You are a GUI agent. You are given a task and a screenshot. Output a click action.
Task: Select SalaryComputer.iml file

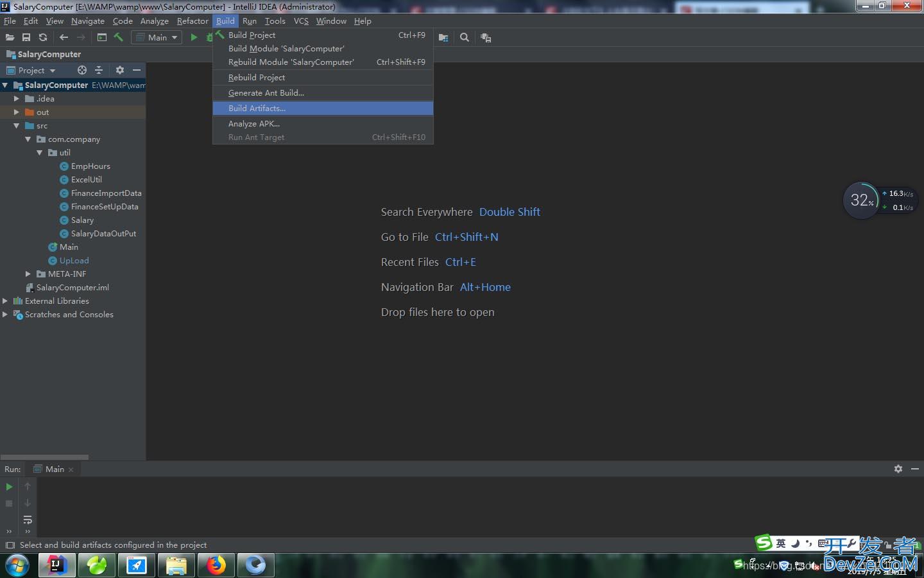(x=73, y=287)
